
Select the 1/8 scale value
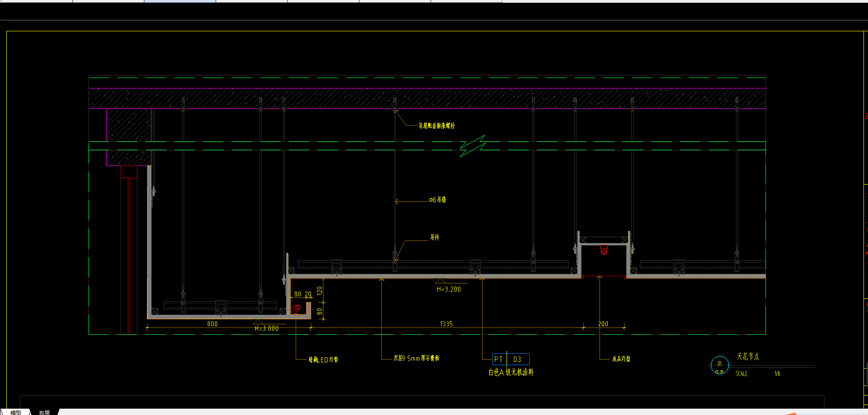click(777, 374)
